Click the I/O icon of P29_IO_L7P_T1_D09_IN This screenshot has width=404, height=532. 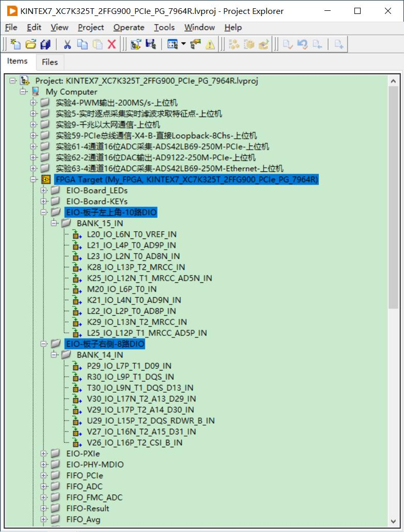click(77, 366)
